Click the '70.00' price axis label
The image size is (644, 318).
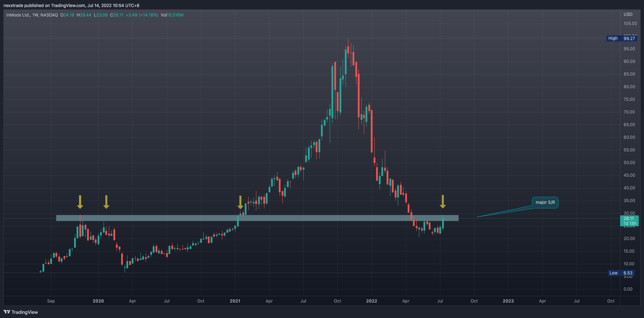coord(629,112)
